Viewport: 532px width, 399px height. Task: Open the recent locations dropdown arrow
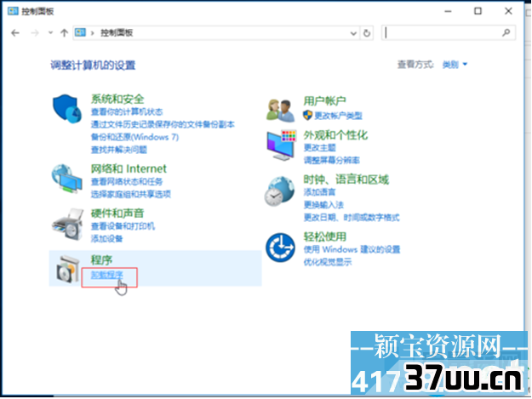pos(50,33)
